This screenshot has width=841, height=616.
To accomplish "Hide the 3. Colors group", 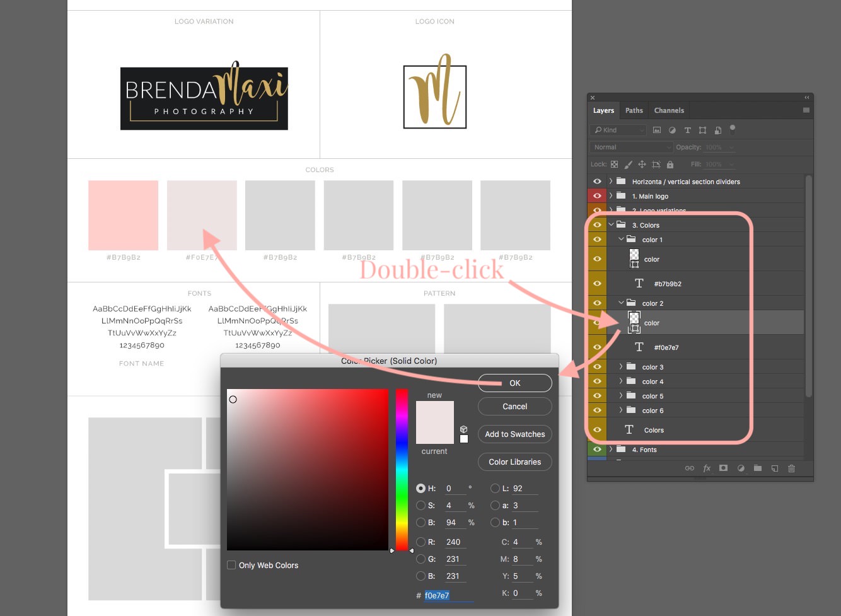I will coord(597,225).
